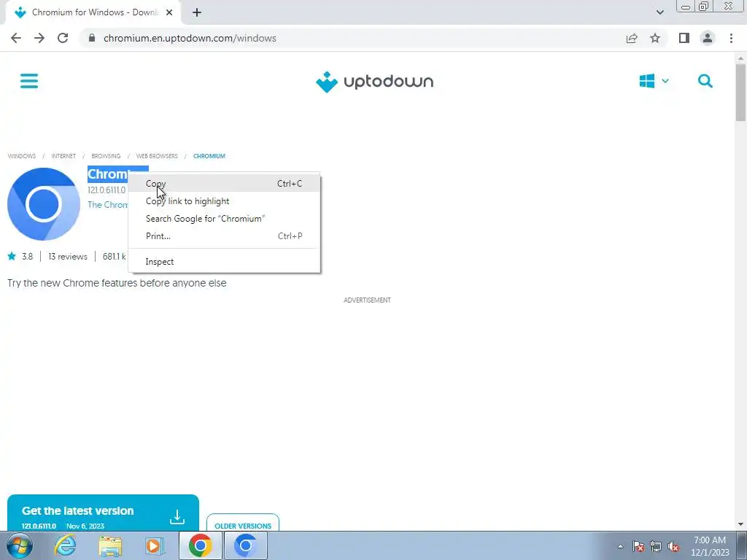
Task: Open the Uptodown hamburger menu
Action: [29, 80]
